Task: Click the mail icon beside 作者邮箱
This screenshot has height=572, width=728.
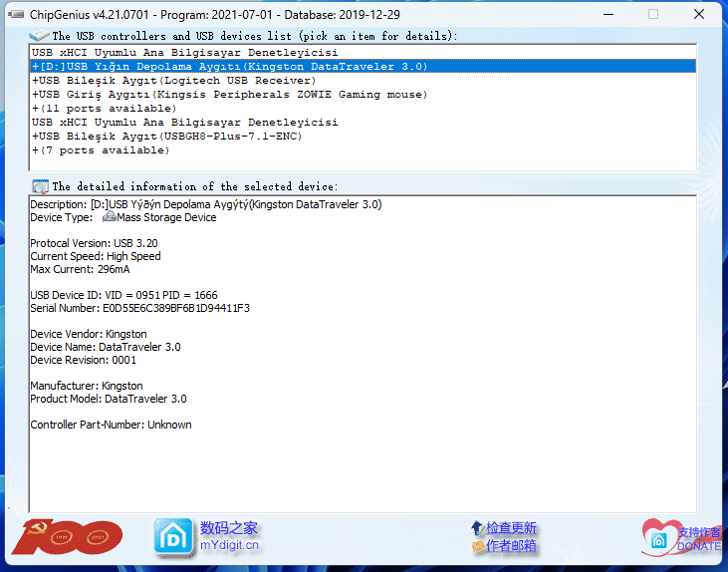Action: (478, 546)
